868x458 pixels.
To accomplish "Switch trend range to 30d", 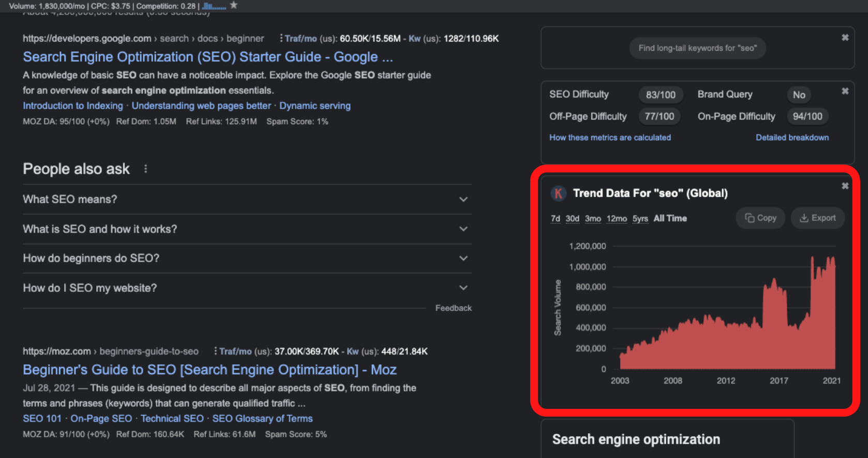I will tap(573, 218).
